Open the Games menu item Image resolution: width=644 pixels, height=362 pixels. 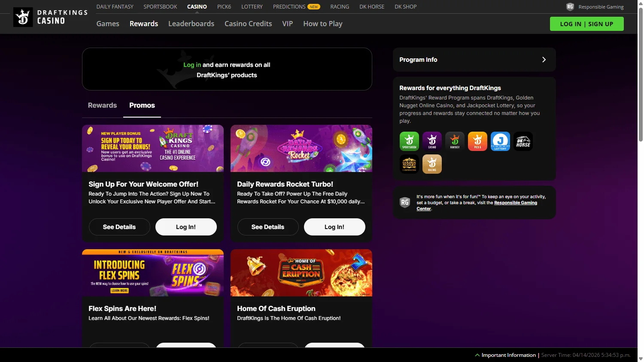108,24
